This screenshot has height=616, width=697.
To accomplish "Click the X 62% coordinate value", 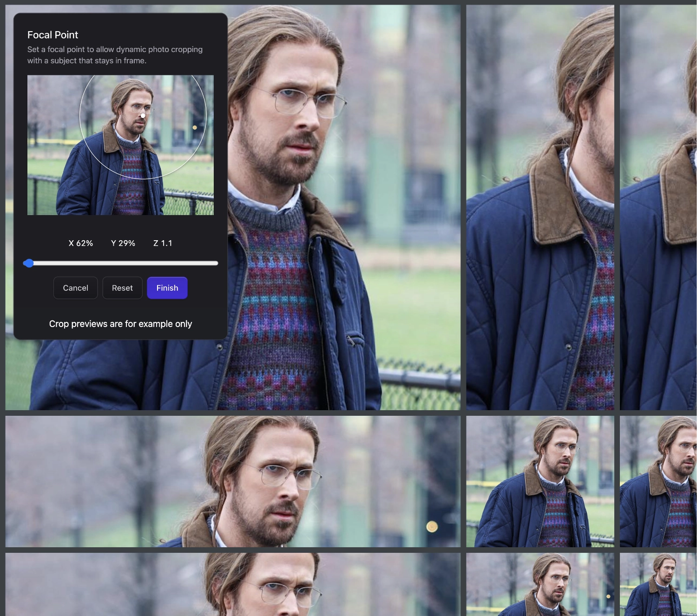I will pos(81,243).
